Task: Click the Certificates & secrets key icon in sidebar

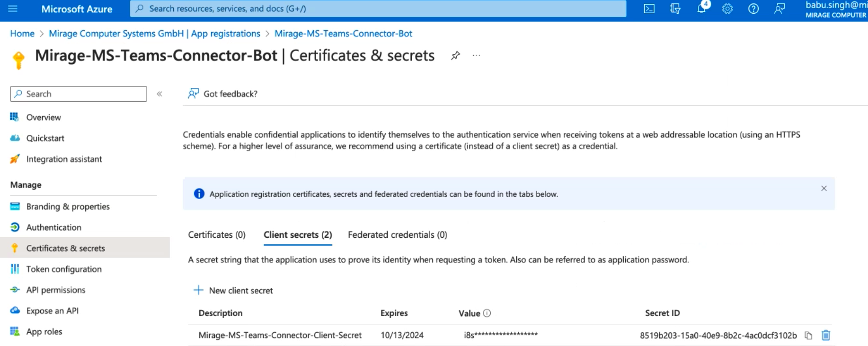Action: [x=15, y=248]
